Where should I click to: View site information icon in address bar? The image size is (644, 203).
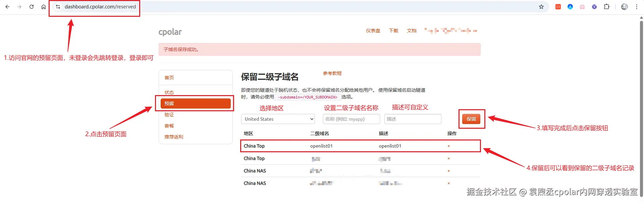coord(58,7)
